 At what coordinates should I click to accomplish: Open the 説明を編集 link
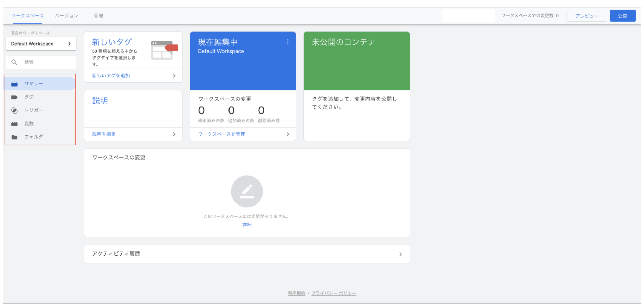(x=104, y=134)
